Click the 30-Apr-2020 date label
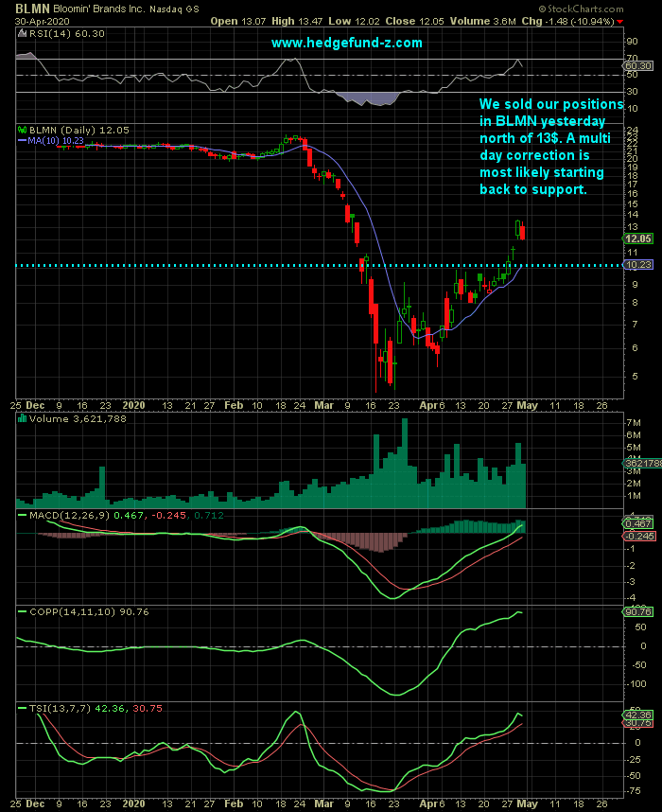The image size is (662, 812). [x=42, y=22]
